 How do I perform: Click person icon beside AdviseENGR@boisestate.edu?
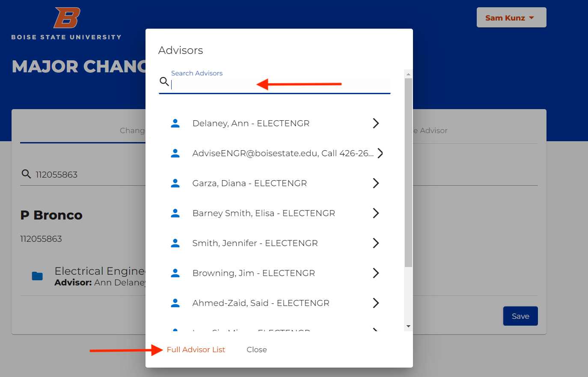(x=175, y=153)
